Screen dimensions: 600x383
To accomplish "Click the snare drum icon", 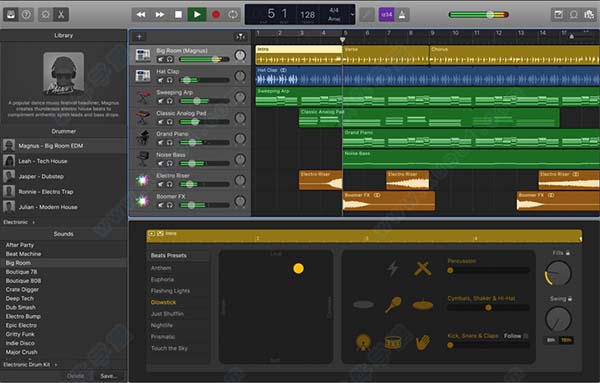I will pos(393,342).
